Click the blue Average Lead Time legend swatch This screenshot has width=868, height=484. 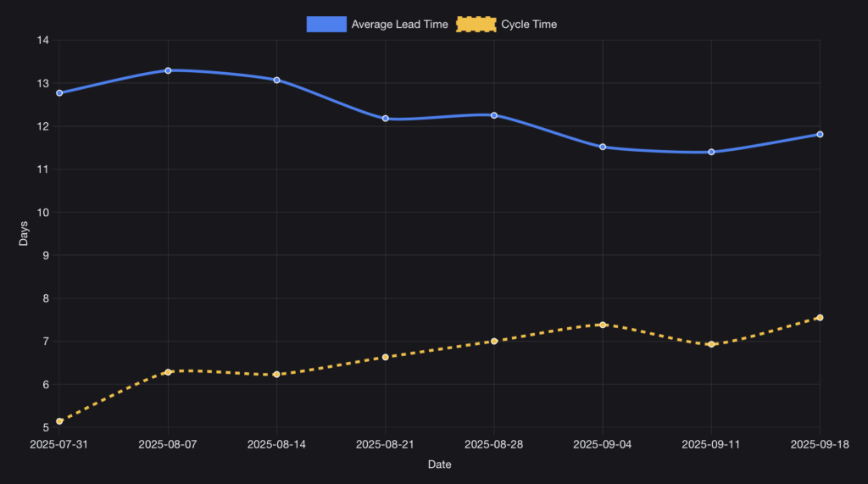(326, 25)
